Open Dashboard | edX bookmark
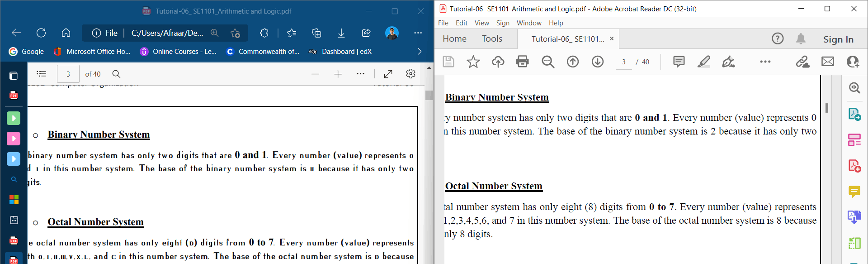The width and height of the screenshot is (868, 264). pos(340,52)
